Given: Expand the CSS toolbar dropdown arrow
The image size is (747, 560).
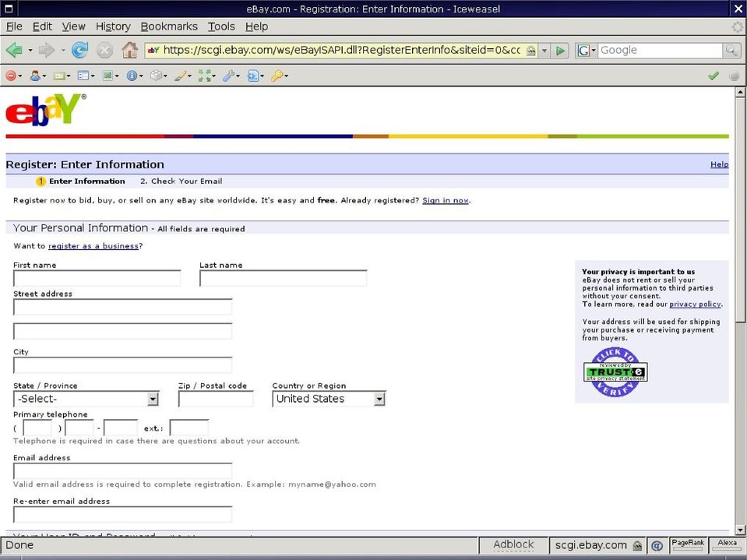Looking at the screenshot, I should (x=68, y=76).
